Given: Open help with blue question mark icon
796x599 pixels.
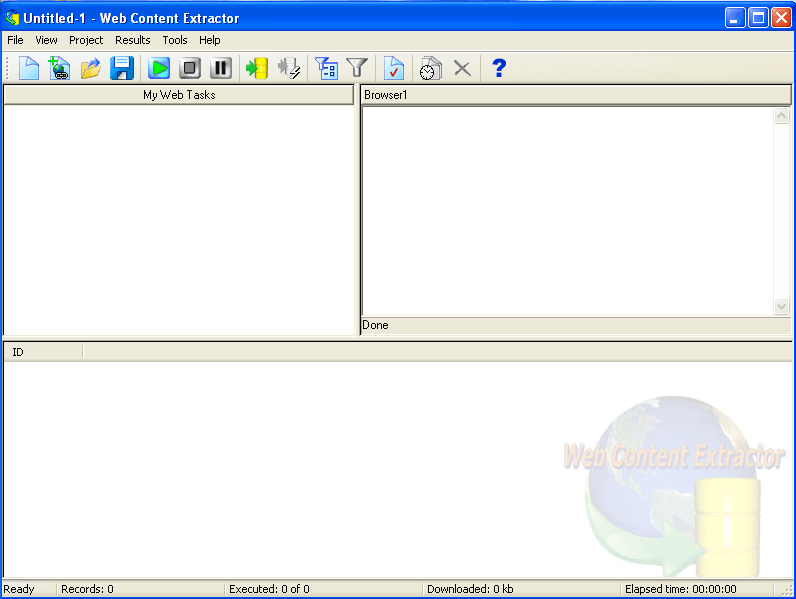Looking at the screenshot, I should [x=499, y=68].
